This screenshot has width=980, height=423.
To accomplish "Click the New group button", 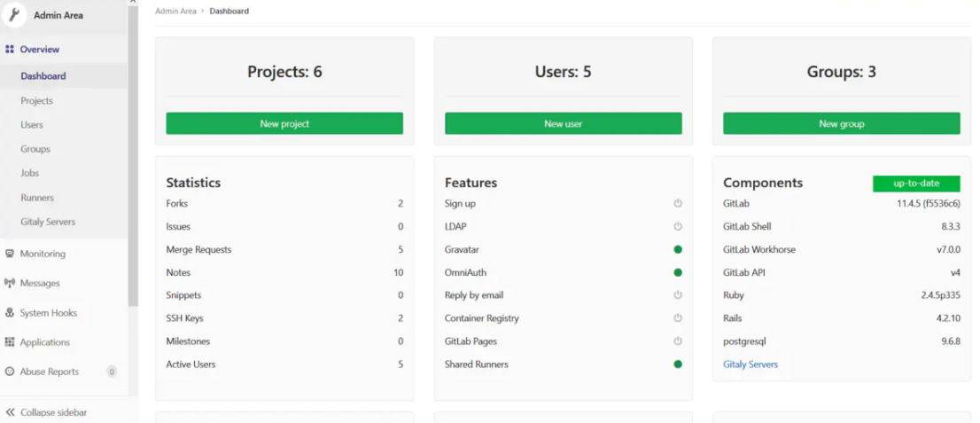I will (x=841, y=124).
